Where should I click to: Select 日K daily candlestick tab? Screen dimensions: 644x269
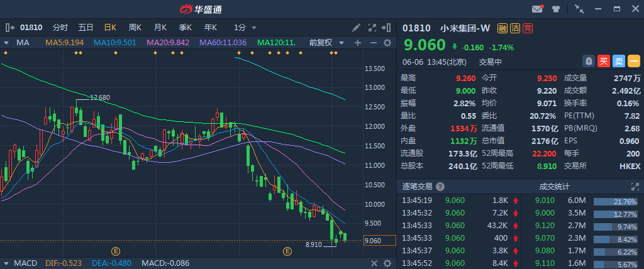click(110, 28)
